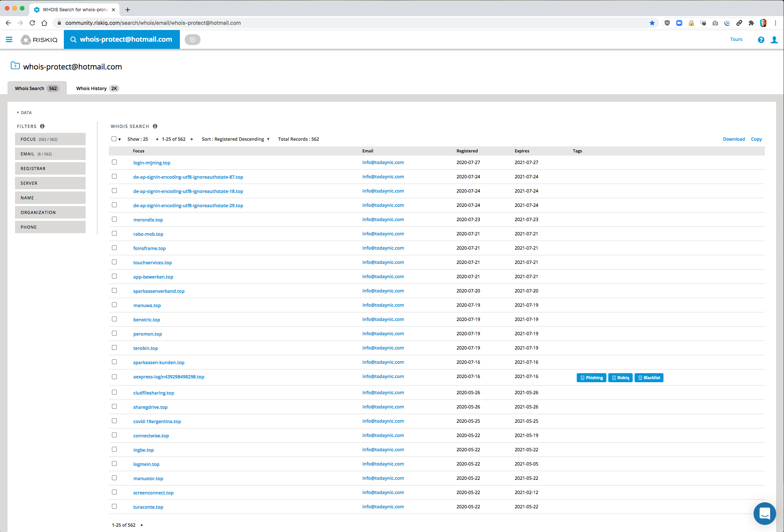This screenshot has height=532, width=784.
Task: Switch to the Whois History tab
Action: pos(97,89)
